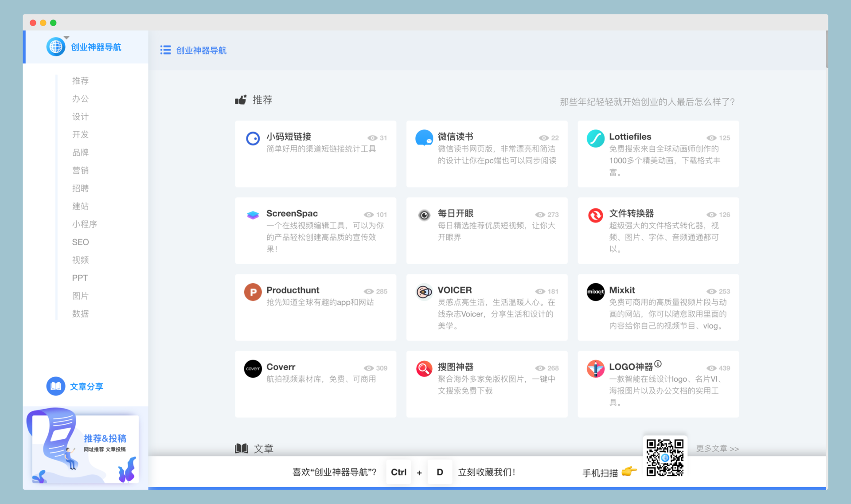
Task: Open the Lottiefiles teal logo icon
Action: (595, 139)
